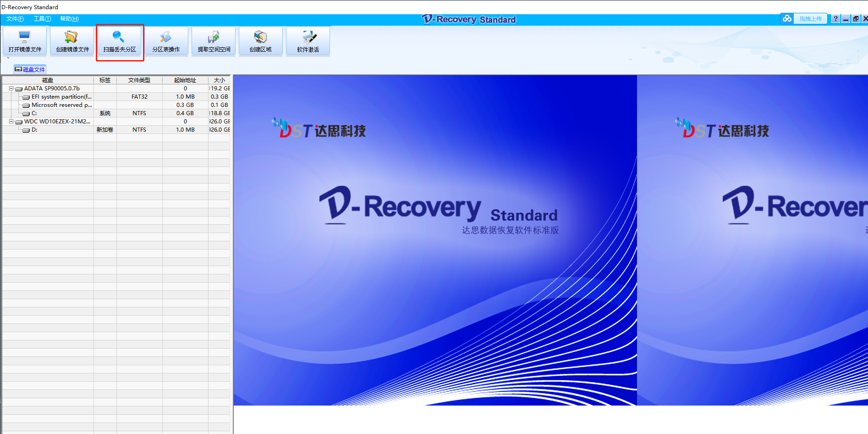Select the EFI system partition row
868x434 pixels.
point(116,97)
